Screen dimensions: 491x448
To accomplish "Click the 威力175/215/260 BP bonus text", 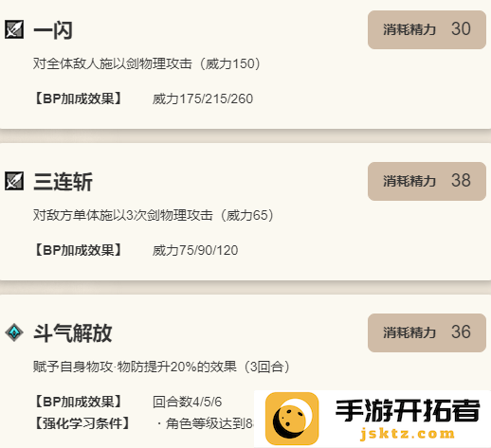I will click(203, 99).
